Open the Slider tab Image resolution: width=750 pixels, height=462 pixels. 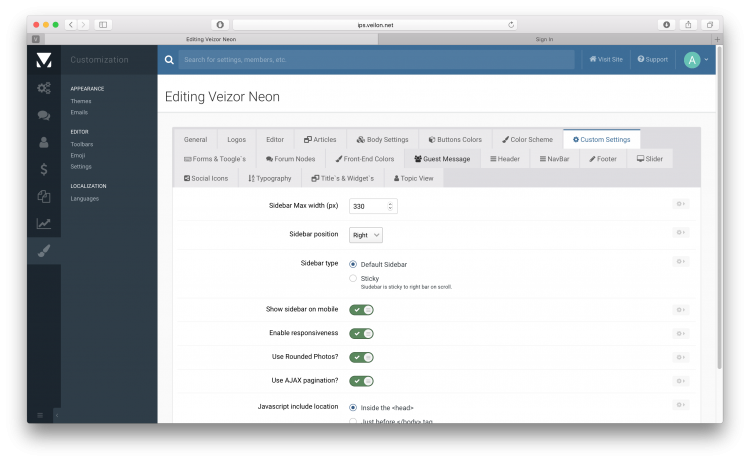click(650, 159)
